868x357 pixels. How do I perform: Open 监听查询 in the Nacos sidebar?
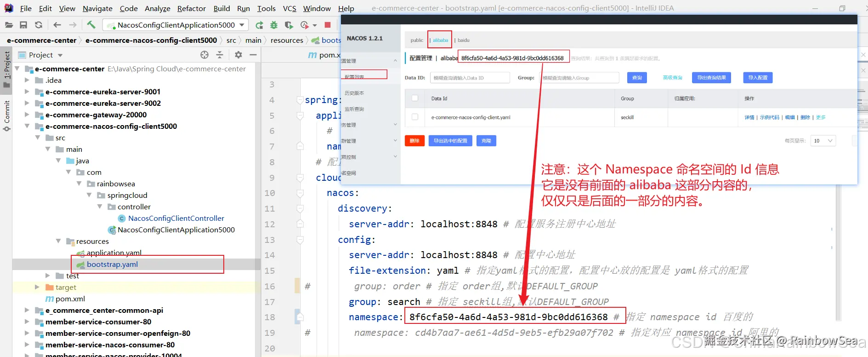click(x=354, y=109)
